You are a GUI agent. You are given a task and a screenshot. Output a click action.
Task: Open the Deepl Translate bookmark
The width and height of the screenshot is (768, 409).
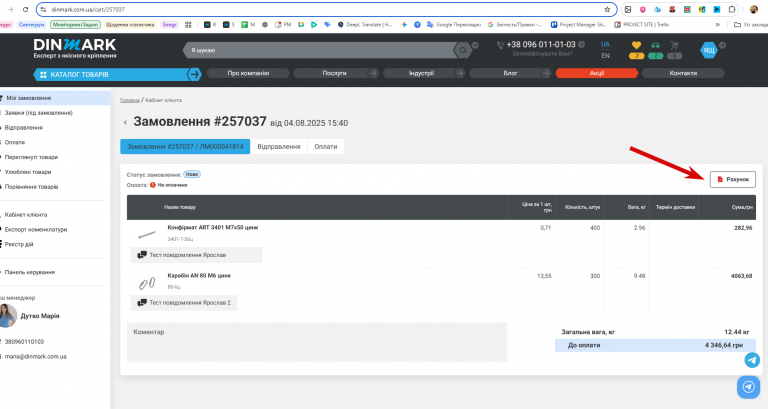click(364, 24)
